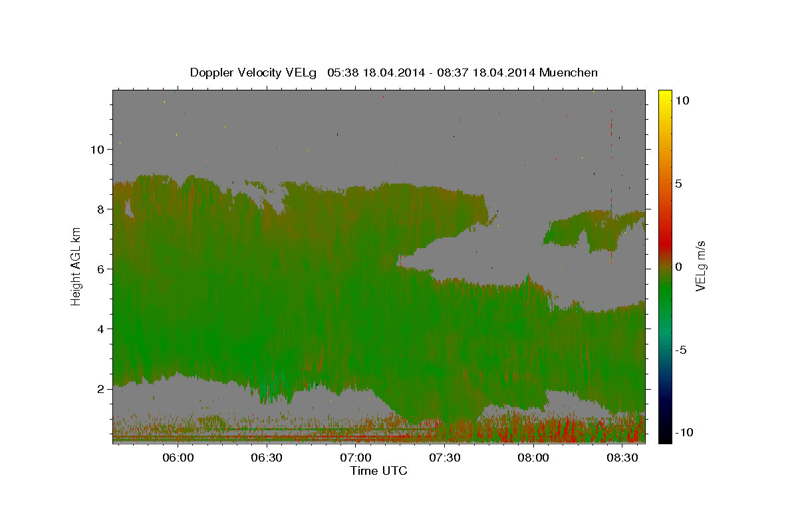Image resolution: width=798 pixels, height=532 pixels.
Task: Click the 07:30 time tick label
Action: (x=445, y=458)
